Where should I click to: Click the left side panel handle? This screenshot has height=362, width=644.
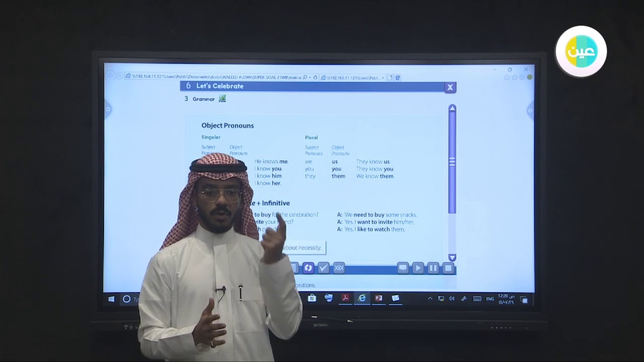click(108, 109)
